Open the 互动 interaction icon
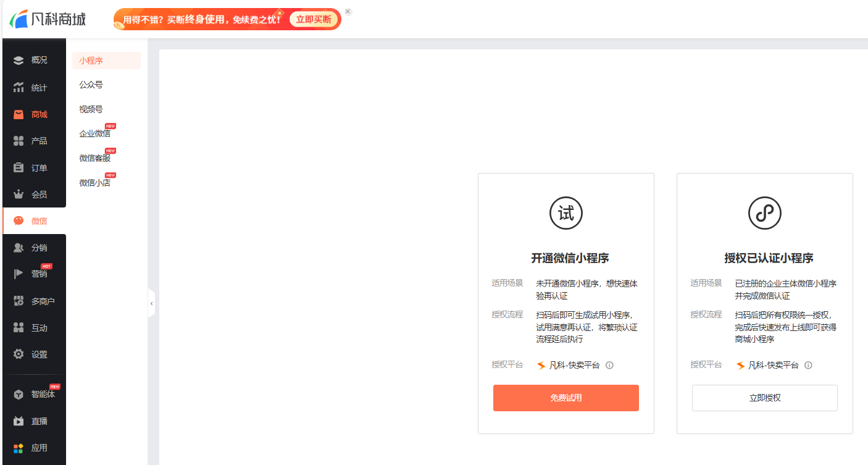 tap(19, 328)
